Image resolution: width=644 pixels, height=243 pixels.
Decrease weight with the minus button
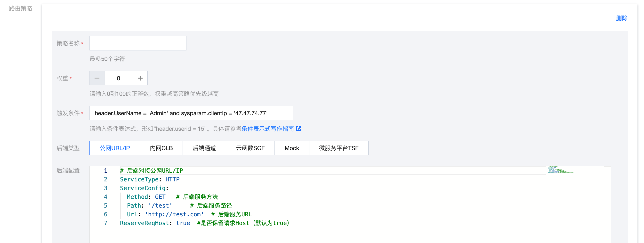point(97,78)
